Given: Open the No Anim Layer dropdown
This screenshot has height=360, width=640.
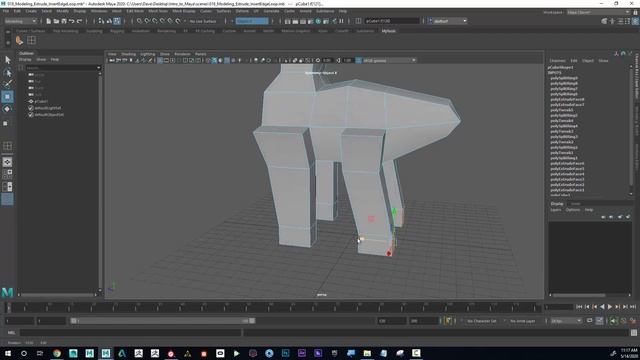Looking at the screenshot, I should (524, 321).
